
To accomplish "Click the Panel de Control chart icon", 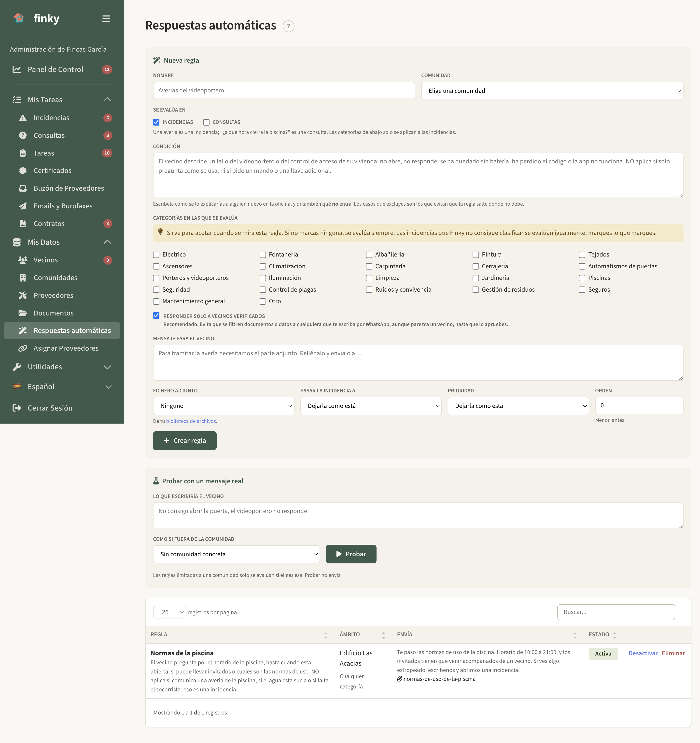I will [17, 70].
